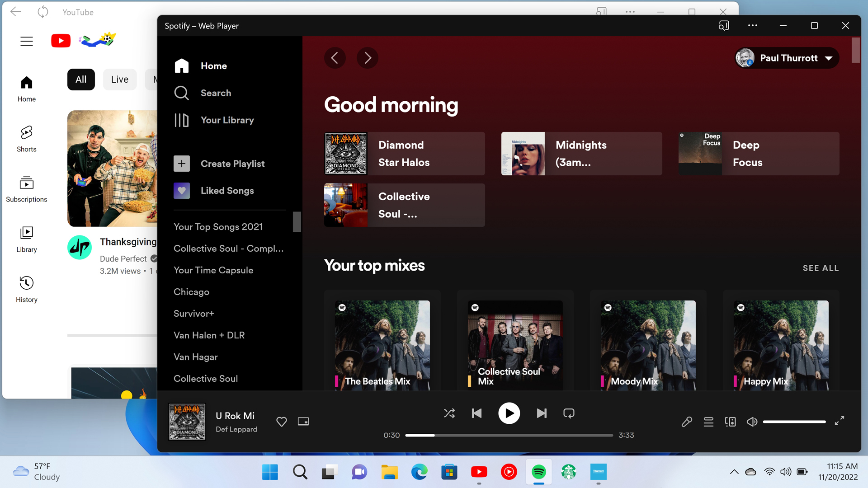Open Your Library in Spotify sidebar
Image resolution: width=868 pixels, height=488 pixels.
[x=227, y=120]
